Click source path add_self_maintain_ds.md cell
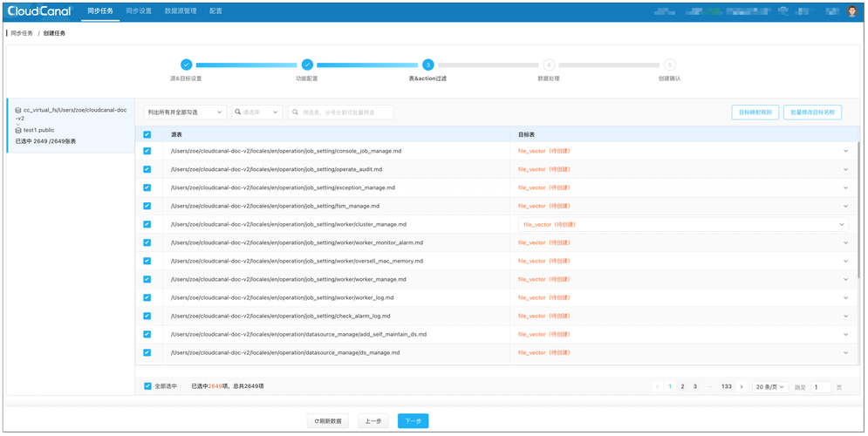 pos(298,334)
